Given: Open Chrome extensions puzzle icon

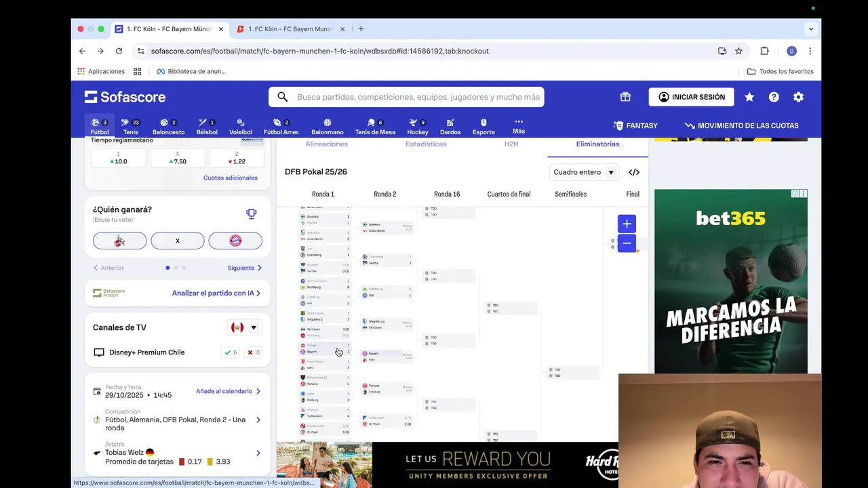Looking at the screenshot, I should (x=764, y=51).
